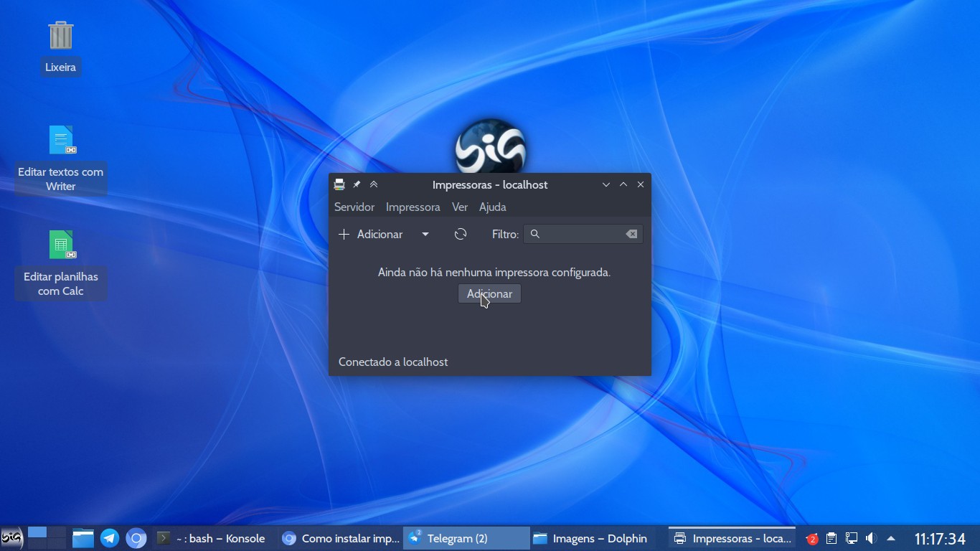This screenshot has height=551, width=980.
Task: Click the red notification tray icon
Action: point(811,538)
